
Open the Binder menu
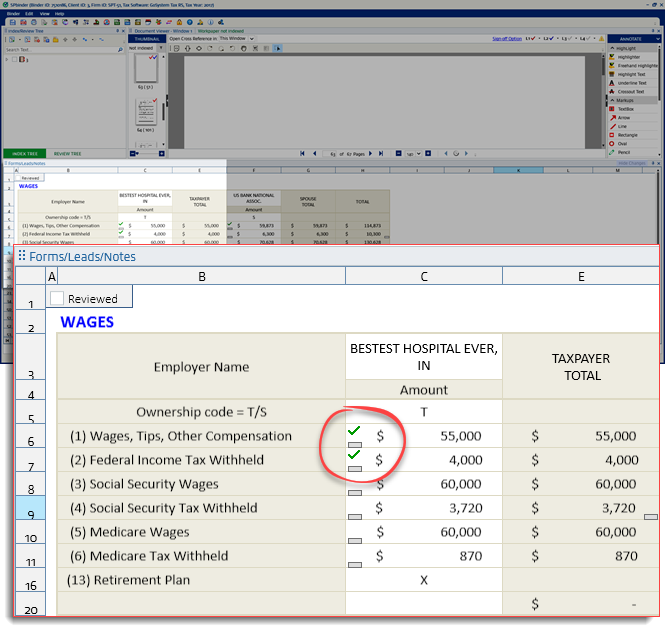pyautogui.click(x=13, y=14)
